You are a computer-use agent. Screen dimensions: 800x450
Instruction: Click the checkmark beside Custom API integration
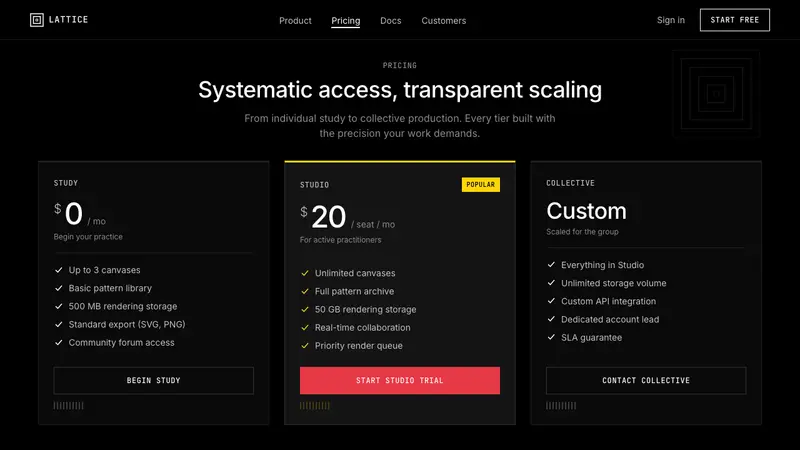[551, 301]
